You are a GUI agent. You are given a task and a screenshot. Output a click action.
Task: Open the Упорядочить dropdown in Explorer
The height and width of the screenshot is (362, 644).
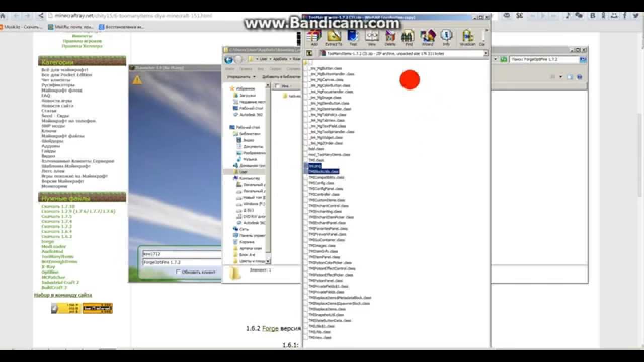point(242,77)
